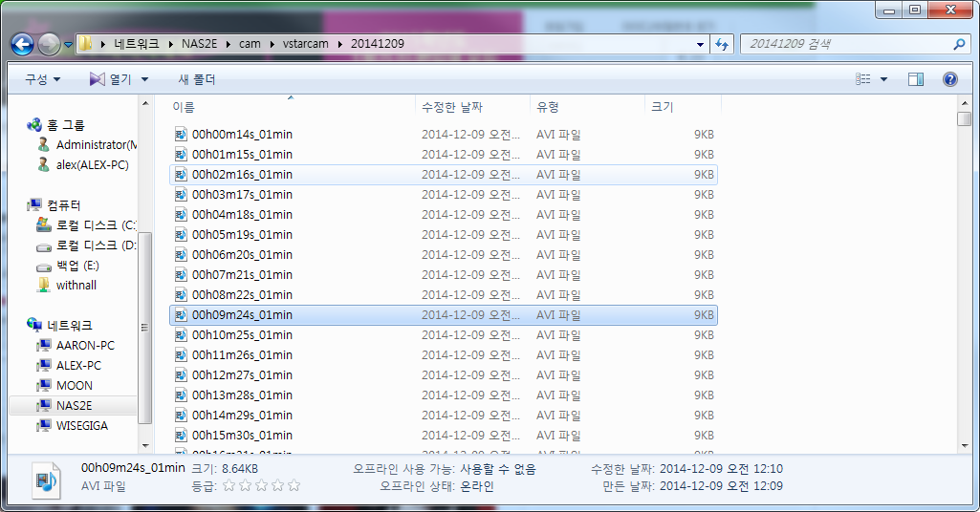980x512 pixels.
Task: Toggle the preview pane icon
Action: tap(916, 78)
